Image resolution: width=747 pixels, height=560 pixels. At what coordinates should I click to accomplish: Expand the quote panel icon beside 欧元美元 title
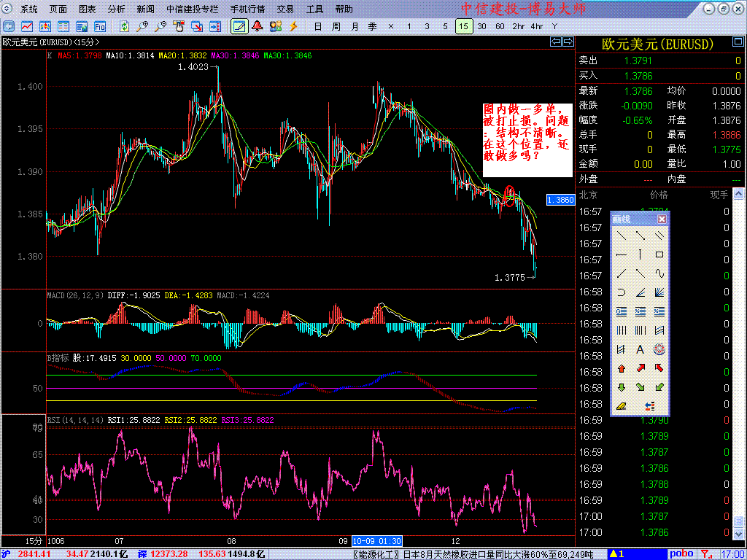coord(738,44)
